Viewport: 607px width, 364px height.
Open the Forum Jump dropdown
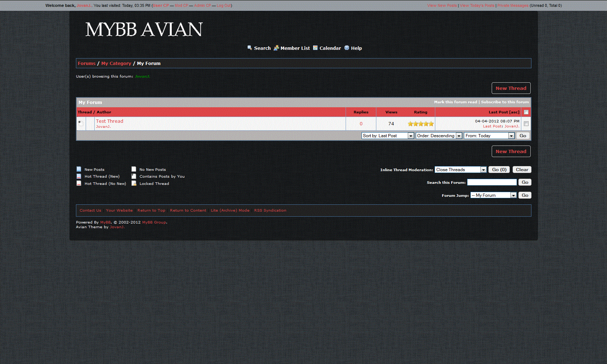click(x=493, y=195)
